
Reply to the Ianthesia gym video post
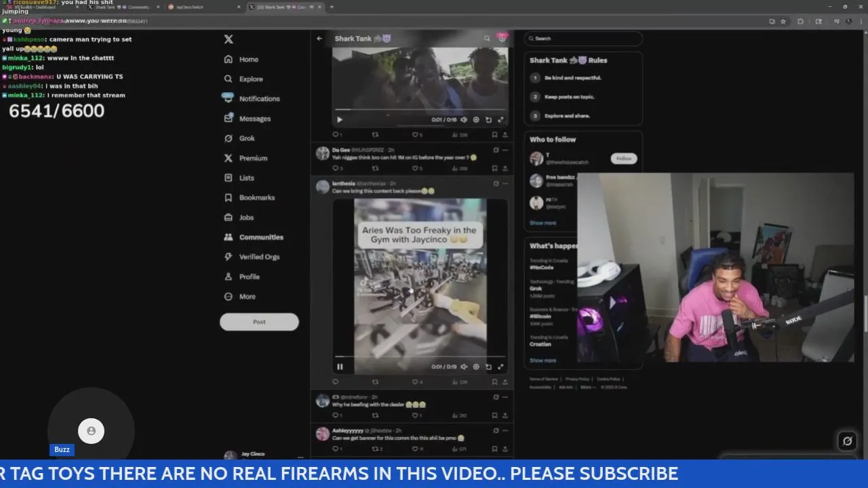pyautogui.click(x=335, y=382)
